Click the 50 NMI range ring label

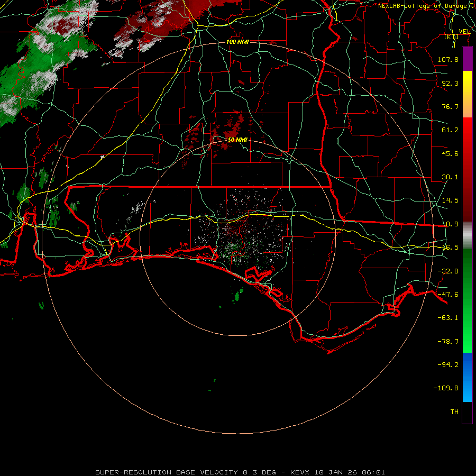[x=237, y=140]
